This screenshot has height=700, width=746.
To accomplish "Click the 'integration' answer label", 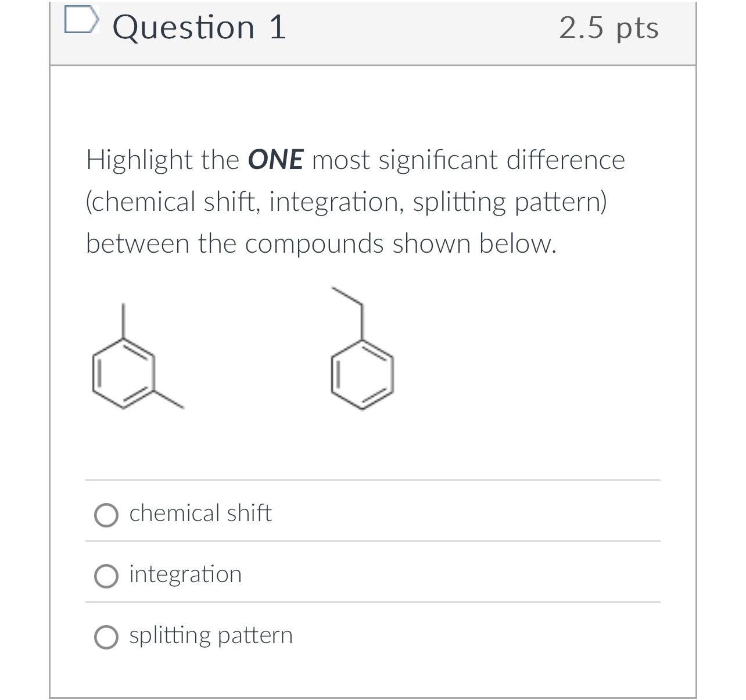I will click(x=185, y=575).
